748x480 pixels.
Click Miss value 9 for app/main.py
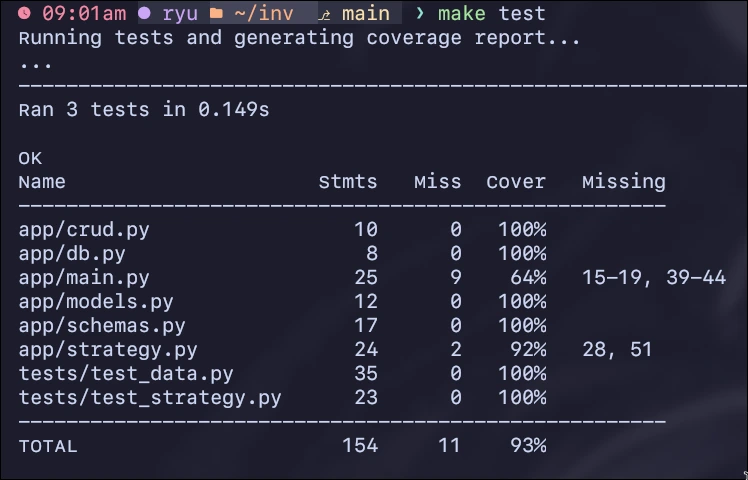tap(456, 278)
